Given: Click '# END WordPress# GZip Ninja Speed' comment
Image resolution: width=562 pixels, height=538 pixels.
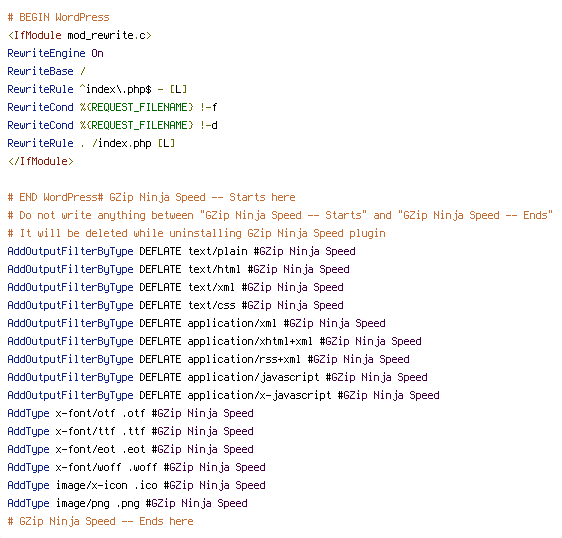Looking at the screenshot, I should [x=152, y=197].
